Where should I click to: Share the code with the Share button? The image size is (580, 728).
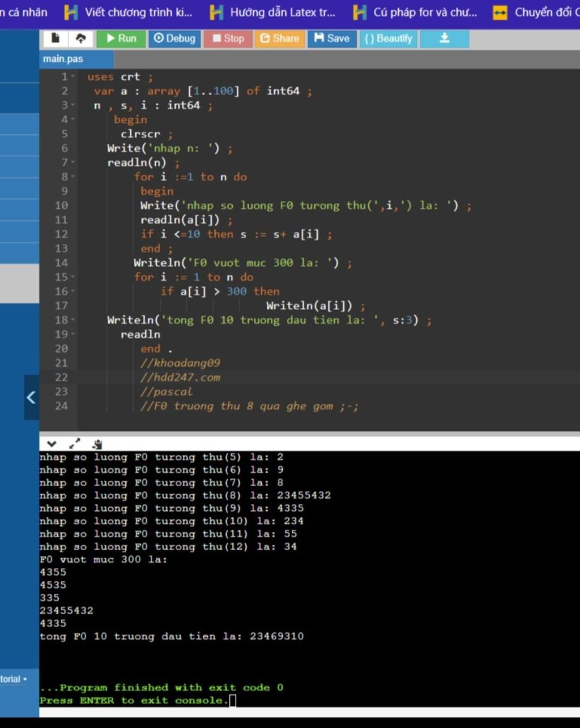pos(279,38)
